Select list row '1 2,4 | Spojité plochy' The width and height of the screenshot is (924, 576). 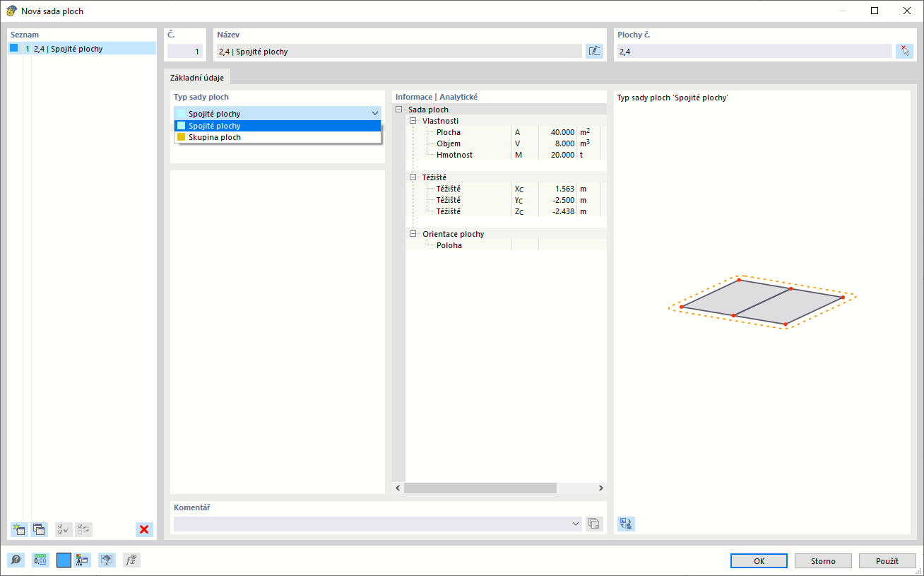[82, 49]
